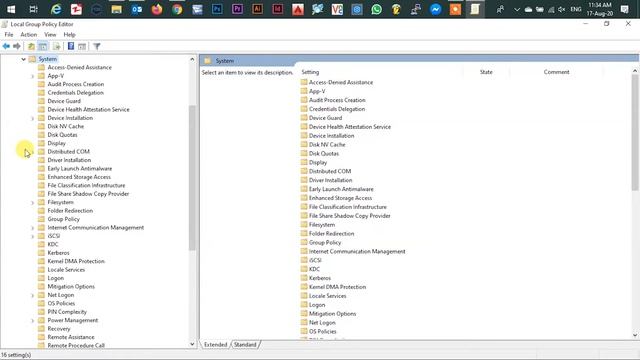640x360 pixels.
Task: Collapse the System node in the tree
Action: [x=23, y=59]
